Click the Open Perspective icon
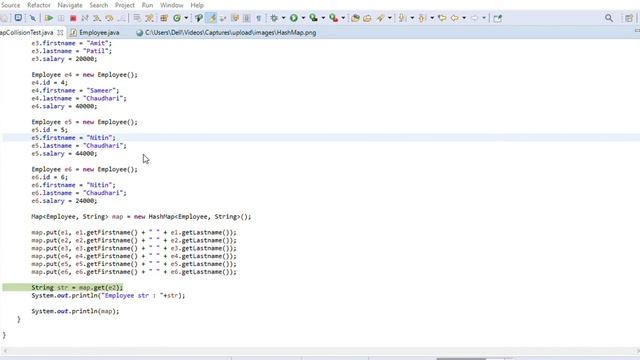 [x=629, y=18]
